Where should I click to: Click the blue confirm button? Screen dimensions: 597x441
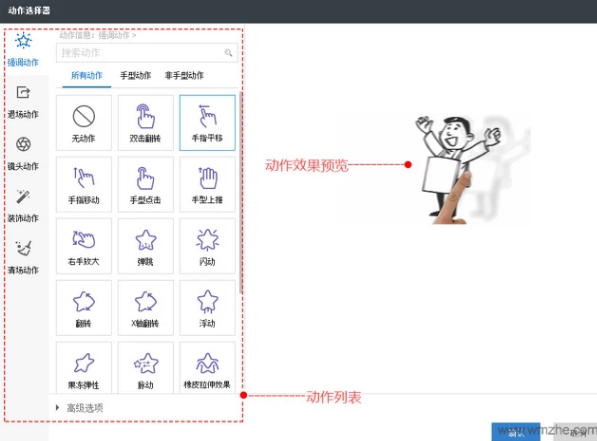pyautogui.click(x=516, y=431)
